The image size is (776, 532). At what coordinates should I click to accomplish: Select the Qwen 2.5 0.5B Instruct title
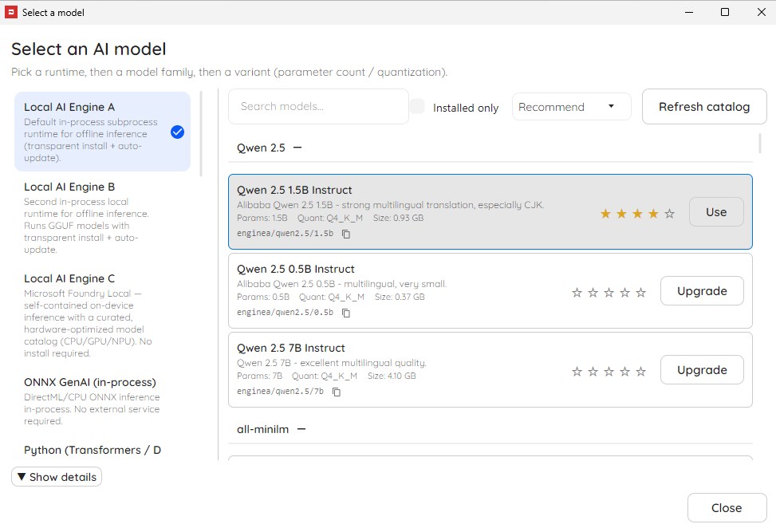(x=295, y=269)
